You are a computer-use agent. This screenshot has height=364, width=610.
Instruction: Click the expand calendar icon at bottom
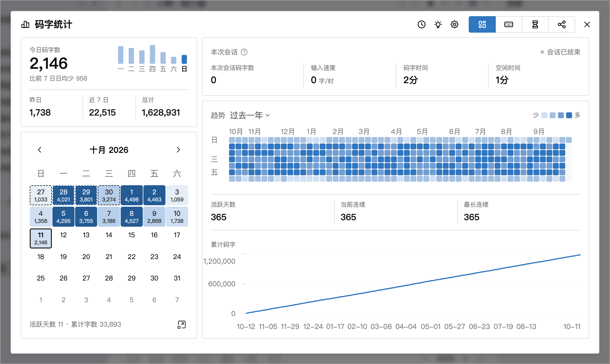(182, 325)
